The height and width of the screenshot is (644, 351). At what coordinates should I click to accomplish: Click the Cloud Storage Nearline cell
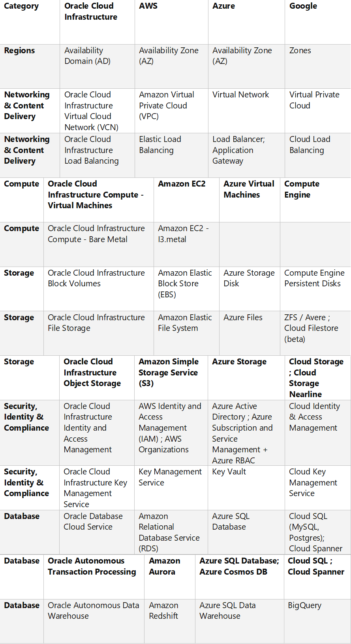click(x=316, y=378)
